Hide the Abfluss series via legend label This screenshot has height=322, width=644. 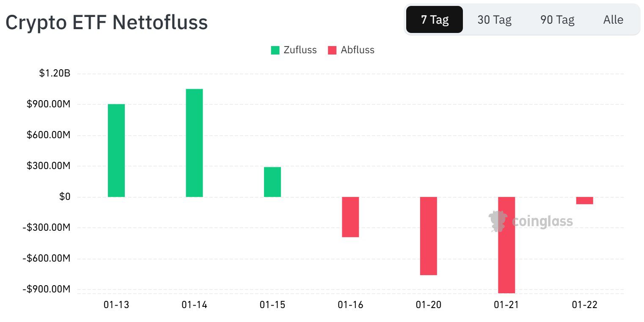(358, 50)
